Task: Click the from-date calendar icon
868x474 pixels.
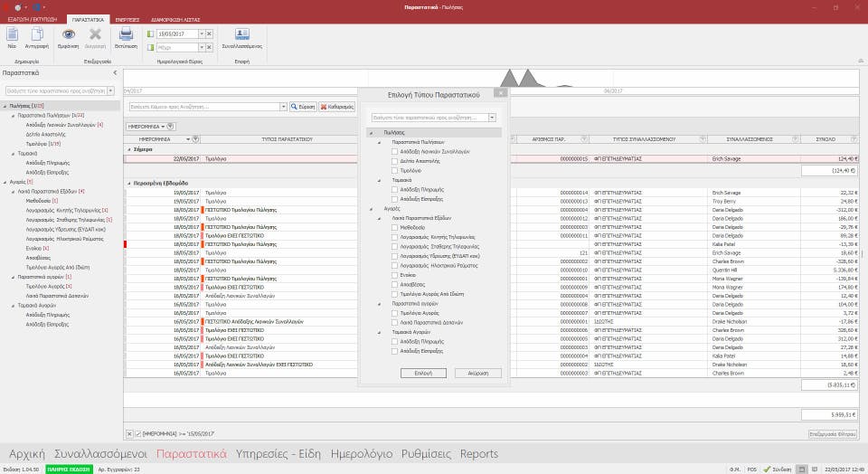Action: click(x=151, y=33)
